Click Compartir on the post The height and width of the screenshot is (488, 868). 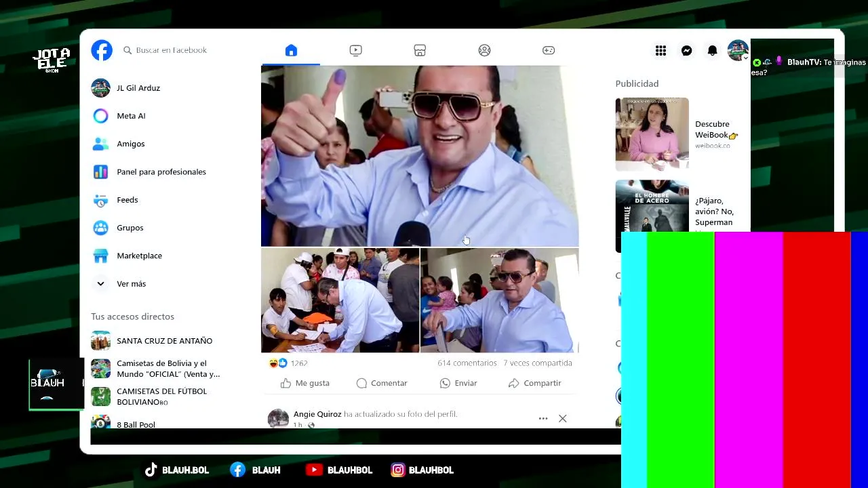[535, 383]
